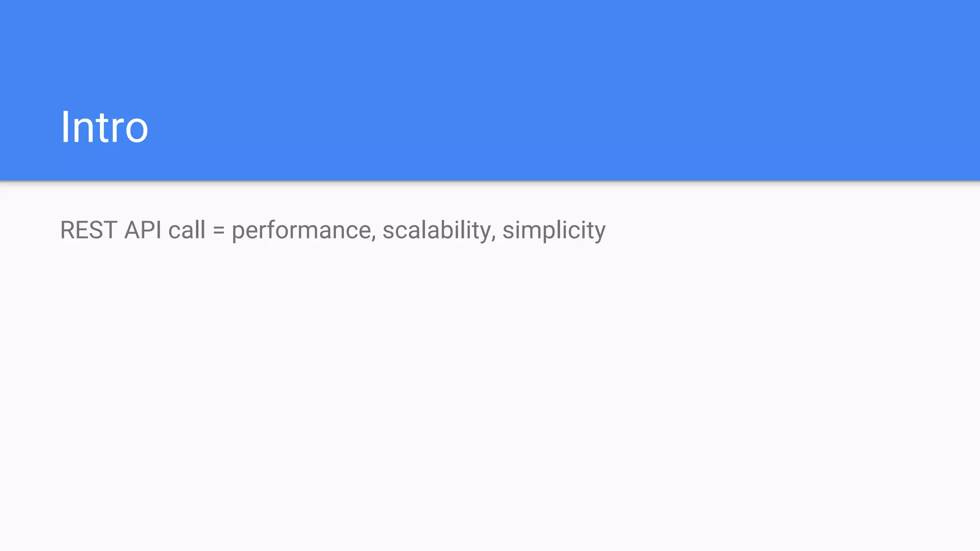Click the equals sign in the sentence

coord(219,231)
